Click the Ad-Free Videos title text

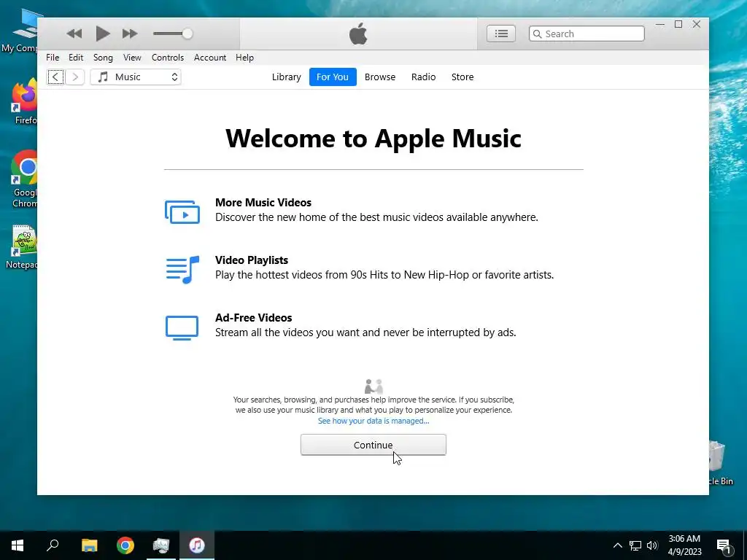point(253,318)
